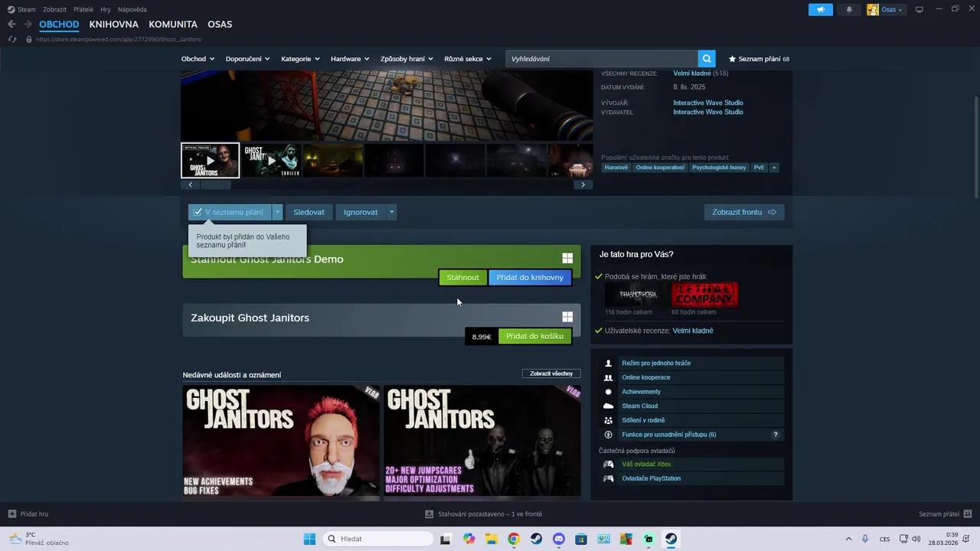Expand the Ignorovat dropdown arrow
Viewport: 980px width, 551px height.
[x=391, y=212]
